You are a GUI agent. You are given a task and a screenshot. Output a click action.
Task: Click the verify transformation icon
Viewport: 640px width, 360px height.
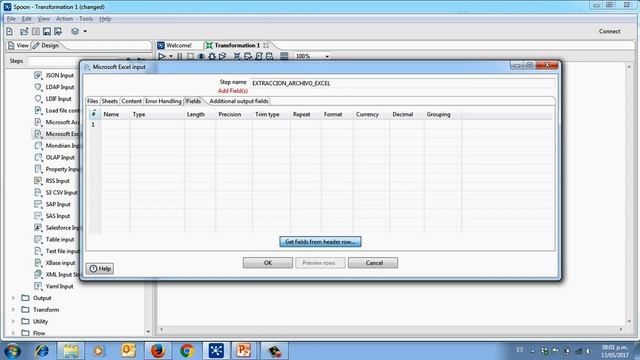coord(237,56)
